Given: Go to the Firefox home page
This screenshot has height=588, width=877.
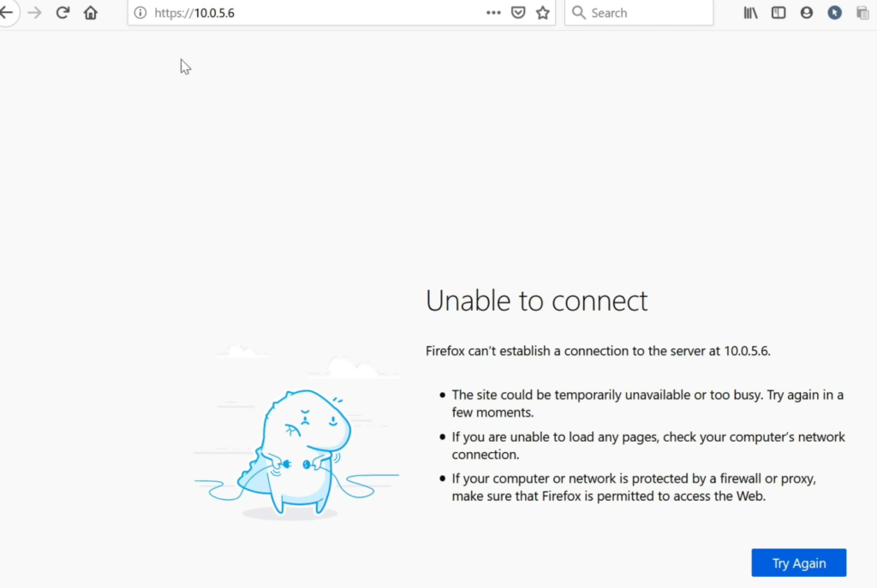Looking at the screenshot, I should point(91,13).
